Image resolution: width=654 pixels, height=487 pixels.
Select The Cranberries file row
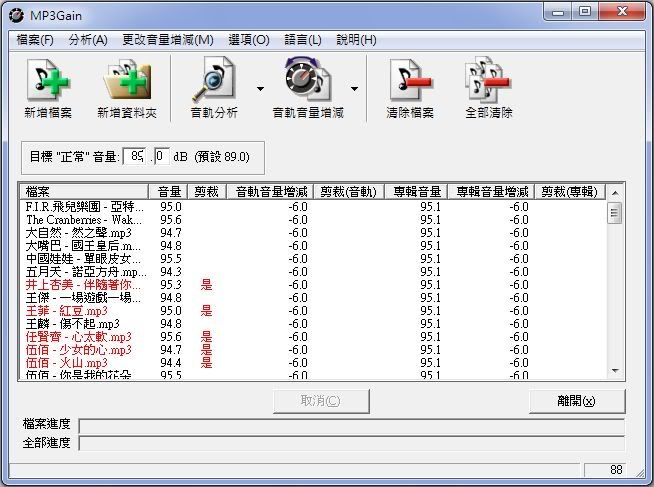pos(313,220)
